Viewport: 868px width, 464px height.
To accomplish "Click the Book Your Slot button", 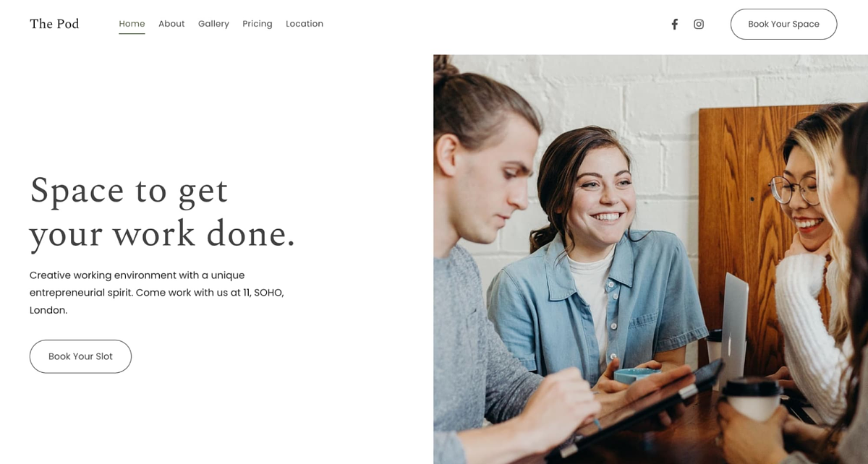I will tap(80, 356).
